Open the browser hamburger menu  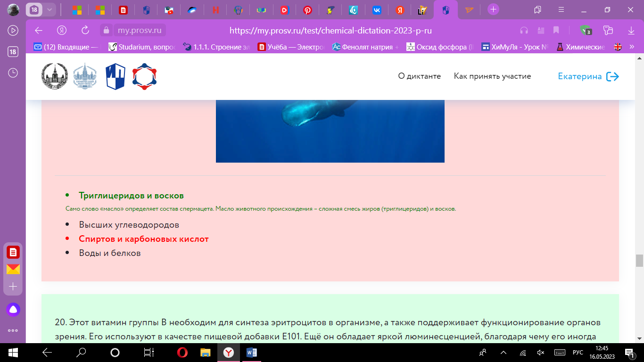(561, 9)
